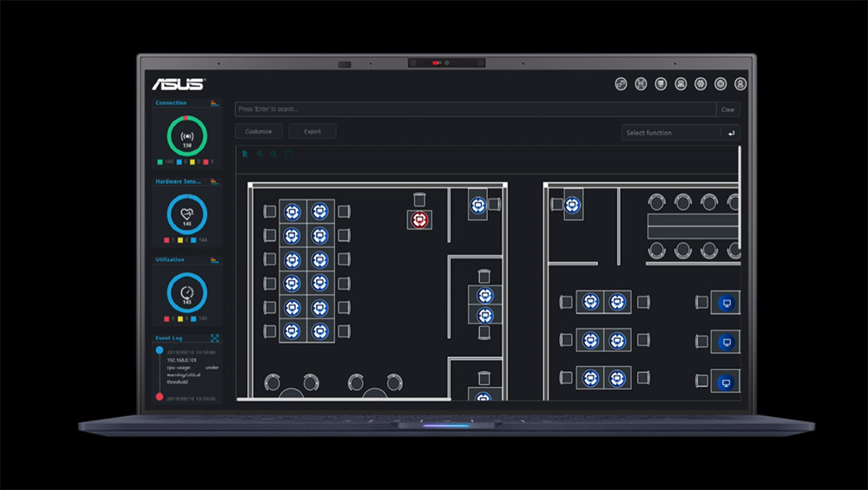Open the settings gear icon in top toolbar
Image resolution: width=868 pixels, height=490 pixels.
(700, 84)
